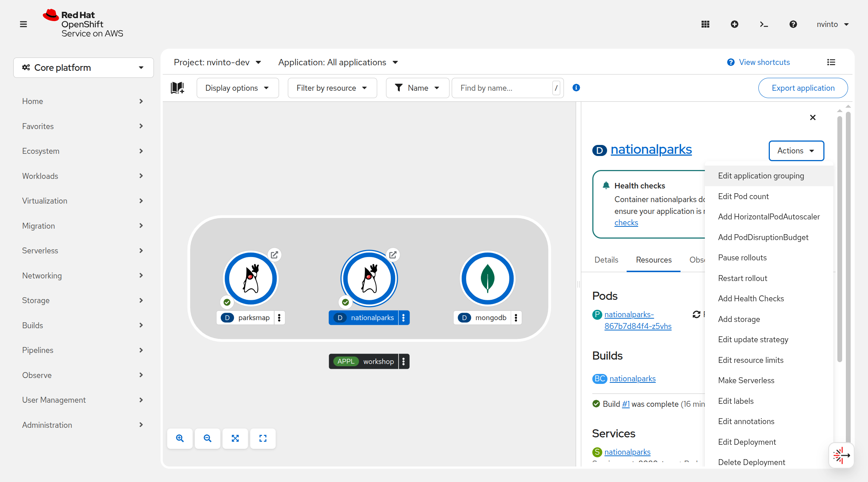Expand the Workloads navigation section

point(83,176)
